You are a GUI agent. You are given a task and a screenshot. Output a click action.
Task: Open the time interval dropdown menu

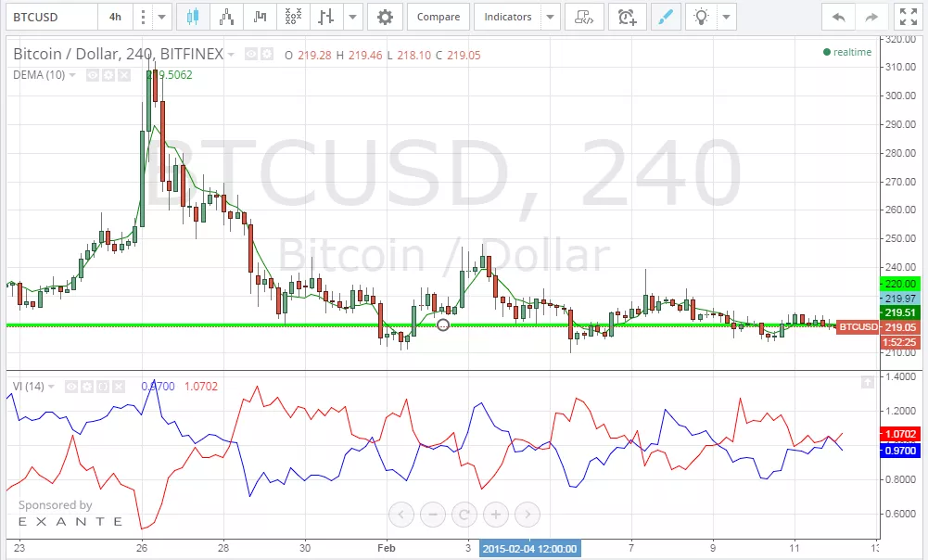pos(162,17)
